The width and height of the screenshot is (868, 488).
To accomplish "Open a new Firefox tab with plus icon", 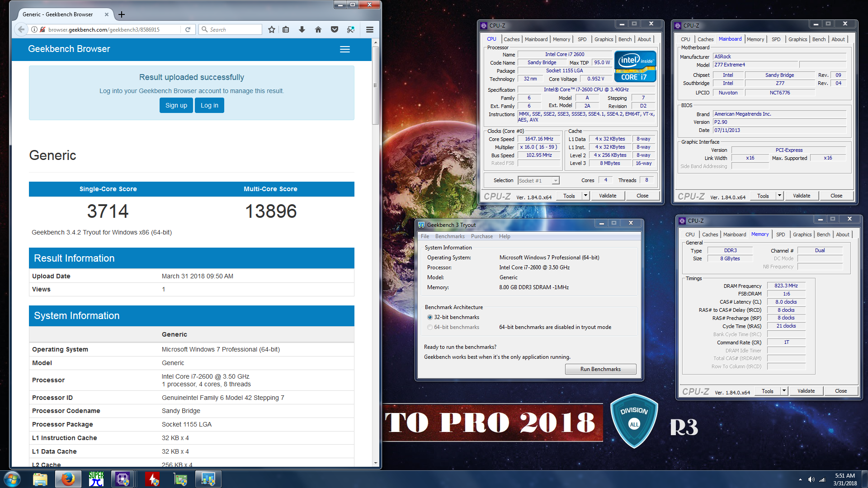I will [122, 14].
